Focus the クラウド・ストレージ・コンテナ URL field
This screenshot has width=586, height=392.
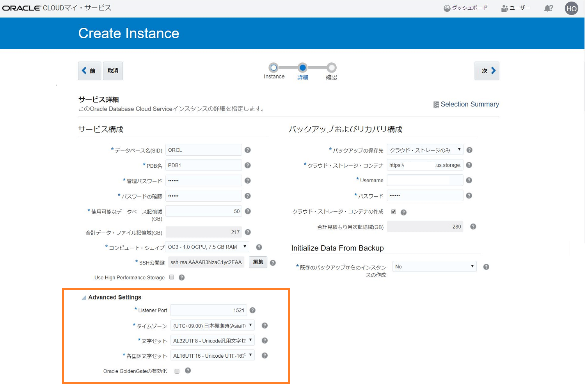425,165
